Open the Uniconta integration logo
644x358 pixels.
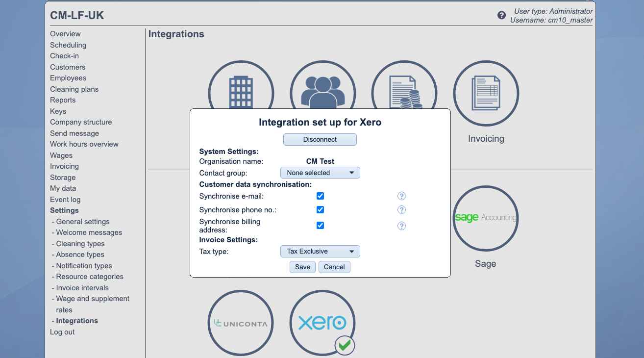tap(241, 323)
